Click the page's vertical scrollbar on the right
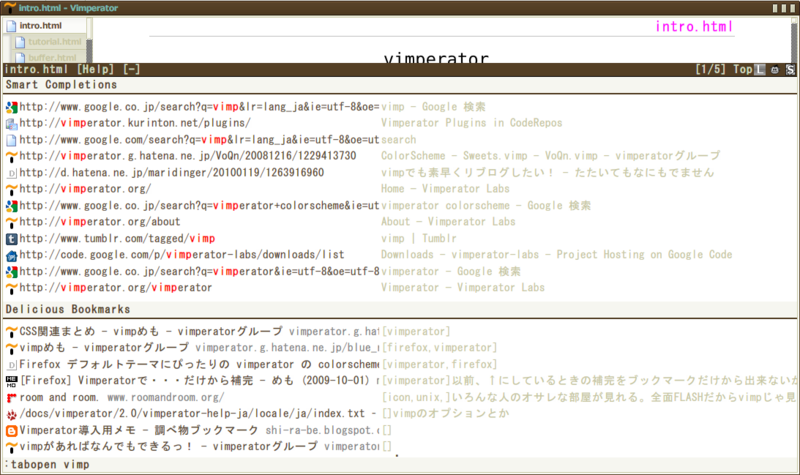 [793, 41]
